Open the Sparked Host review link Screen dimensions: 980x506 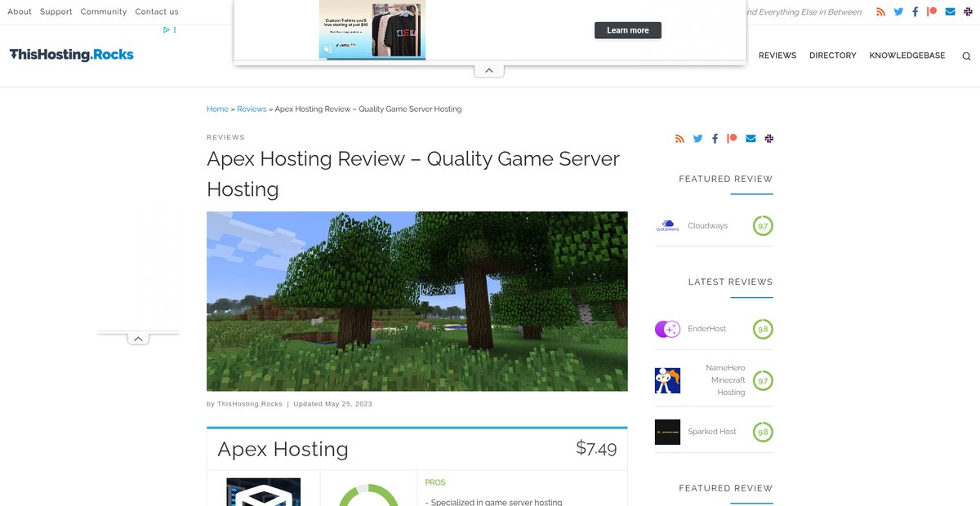pos(712,432)
